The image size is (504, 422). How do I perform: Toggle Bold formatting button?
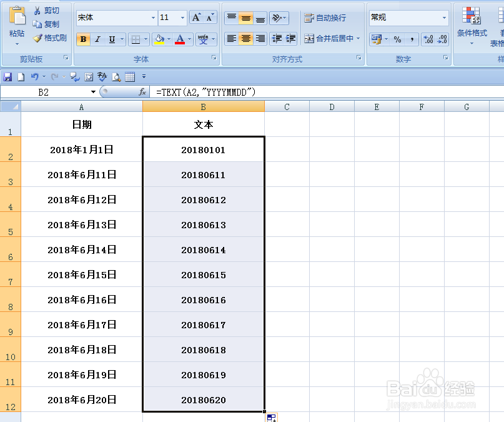click(x=83, y=39)
